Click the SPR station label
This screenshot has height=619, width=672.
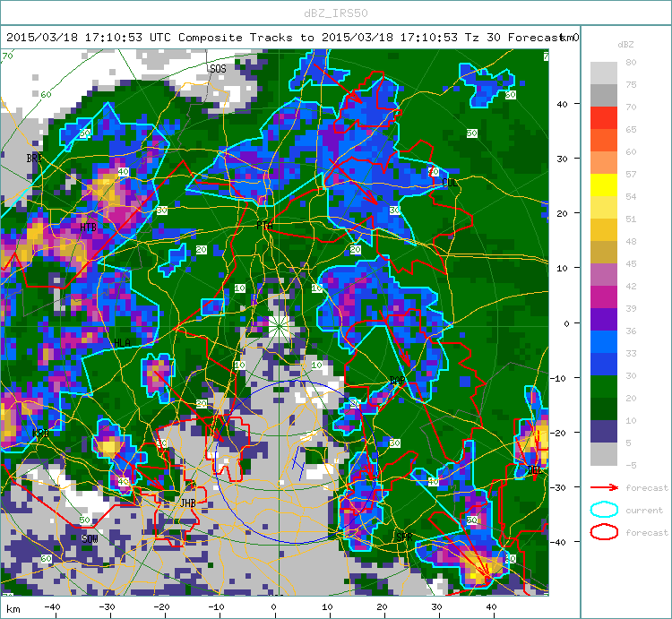pyautogui.click(x=404, y=537)
